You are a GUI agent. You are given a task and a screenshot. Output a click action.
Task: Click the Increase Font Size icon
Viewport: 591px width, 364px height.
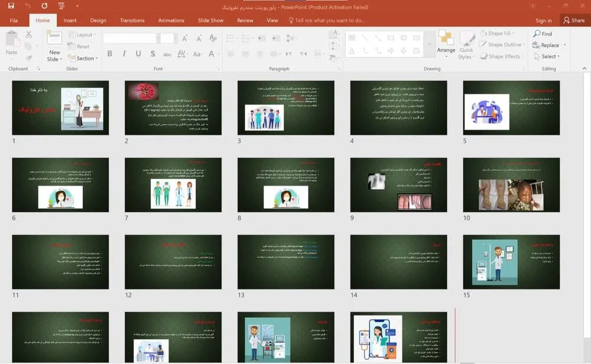184,38
